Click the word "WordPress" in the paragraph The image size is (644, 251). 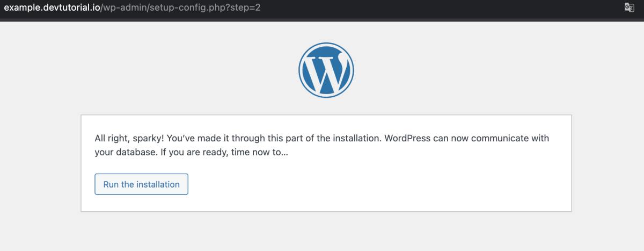[408, 138]
